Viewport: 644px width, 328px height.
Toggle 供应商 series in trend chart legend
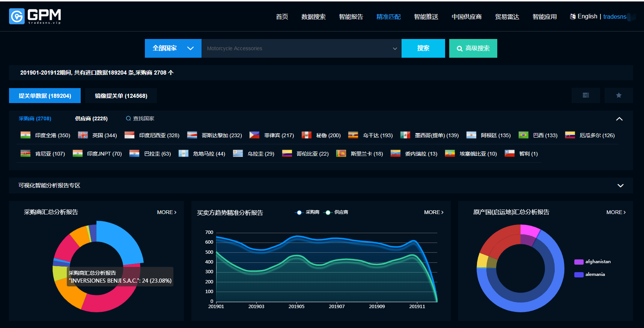pos(336,212)
